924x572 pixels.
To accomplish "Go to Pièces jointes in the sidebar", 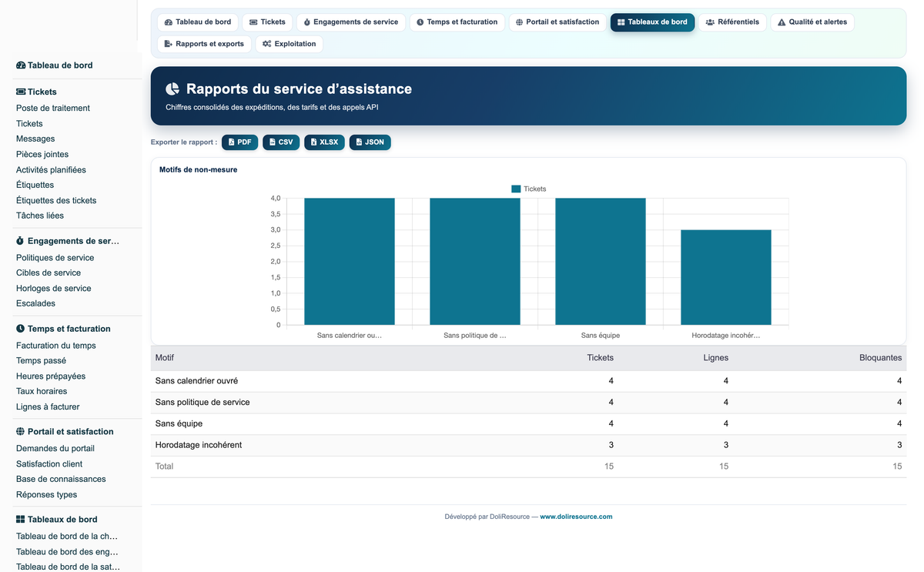I will click(42, 155).
